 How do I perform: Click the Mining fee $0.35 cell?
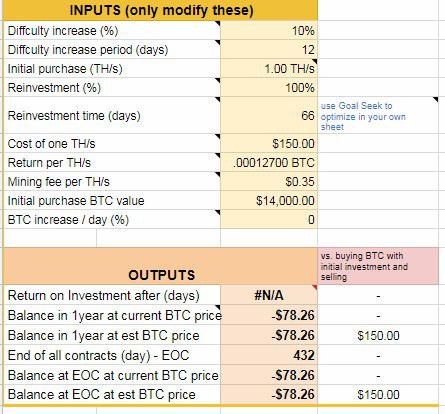(x=269, y=181)
